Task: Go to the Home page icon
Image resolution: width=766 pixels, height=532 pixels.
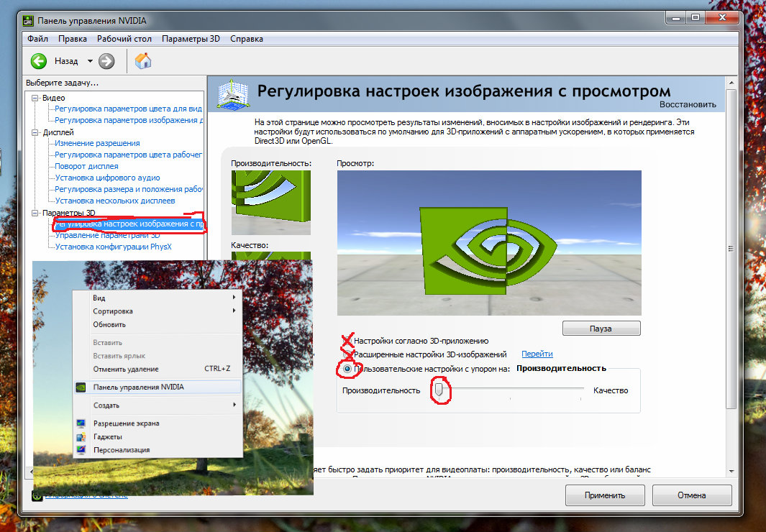Action: point(143,60)
